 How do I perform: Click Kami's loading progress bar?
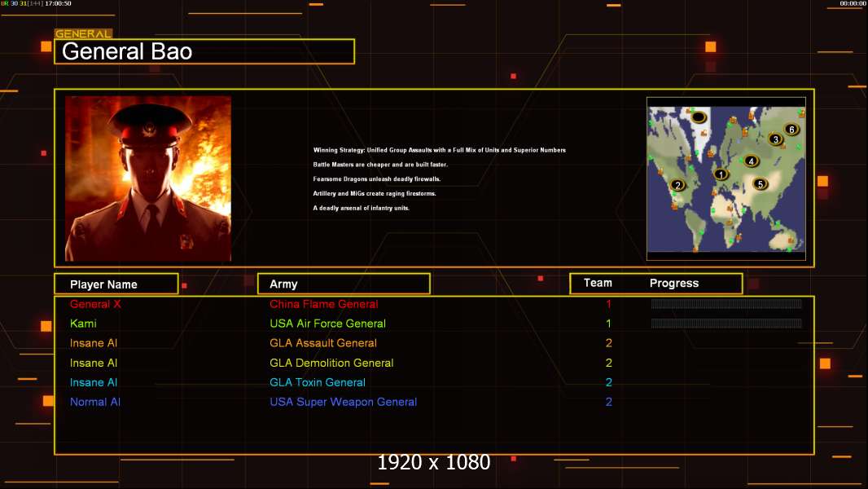[x=726, y=324]
